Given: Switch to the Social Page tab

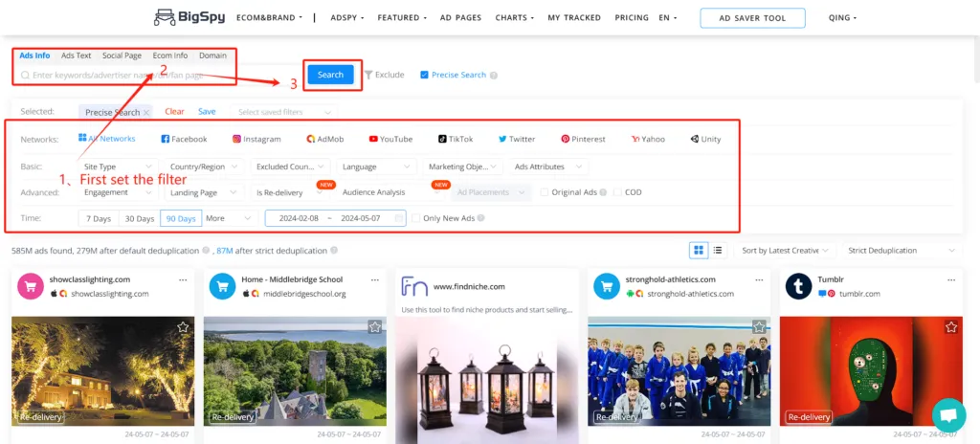Looking at the screenshot, I should (122, 55).
